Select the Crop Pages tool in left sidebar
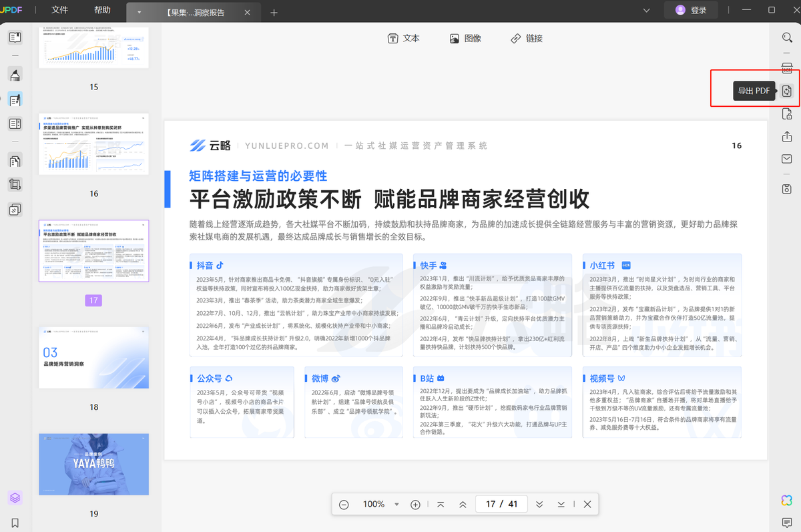 [15, 185]
